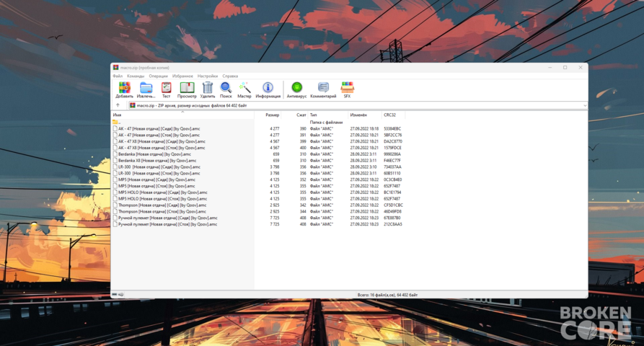Screen dimensions: 644x346
Task: Click the WinRAR icon in title bar
Action: point(116,68)
